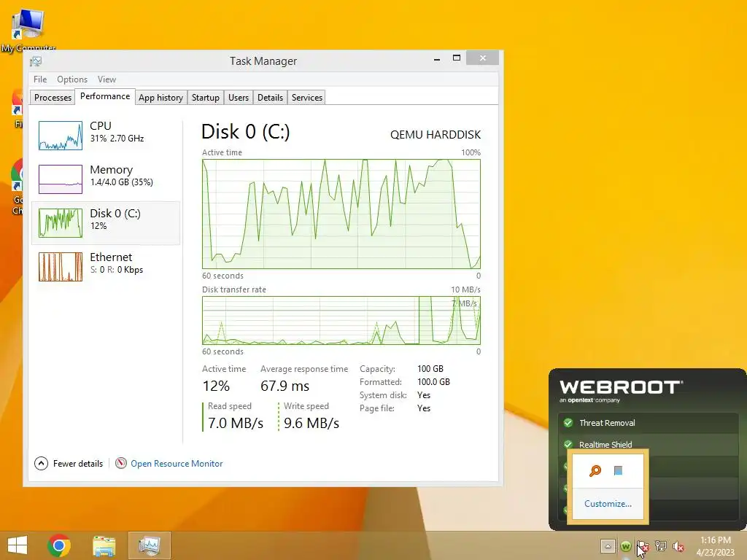
Task: Maximize the Task Manager window
Action: [457, 58]
